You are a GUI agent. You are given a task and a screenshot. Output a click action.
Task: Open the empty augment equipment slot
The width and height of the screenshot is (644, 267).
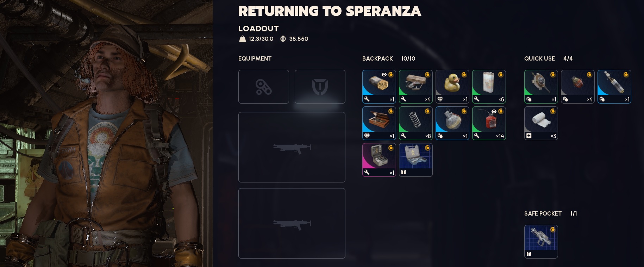[x=263, y=87]
